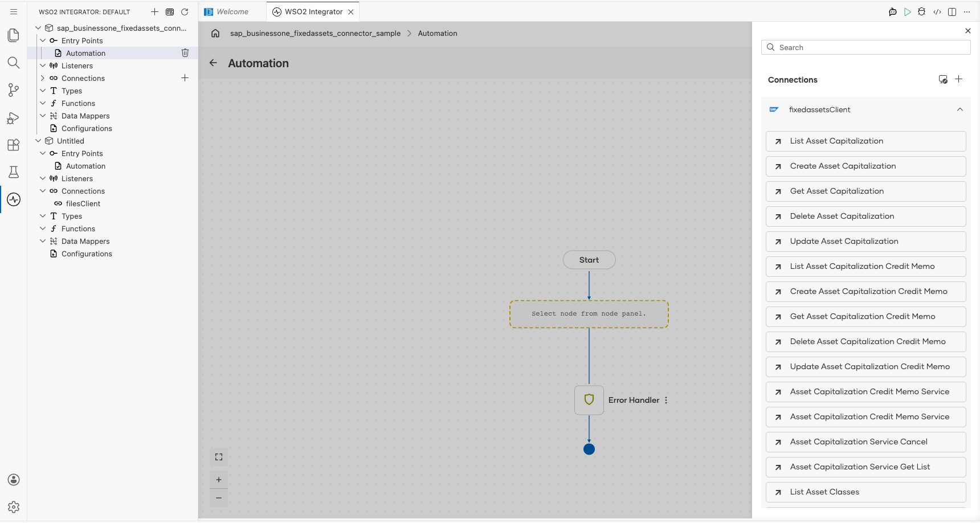Select the List Asset Capitalization action
Image resolution: width=980 pixels, height=523 pixels.
pos(865,141)
